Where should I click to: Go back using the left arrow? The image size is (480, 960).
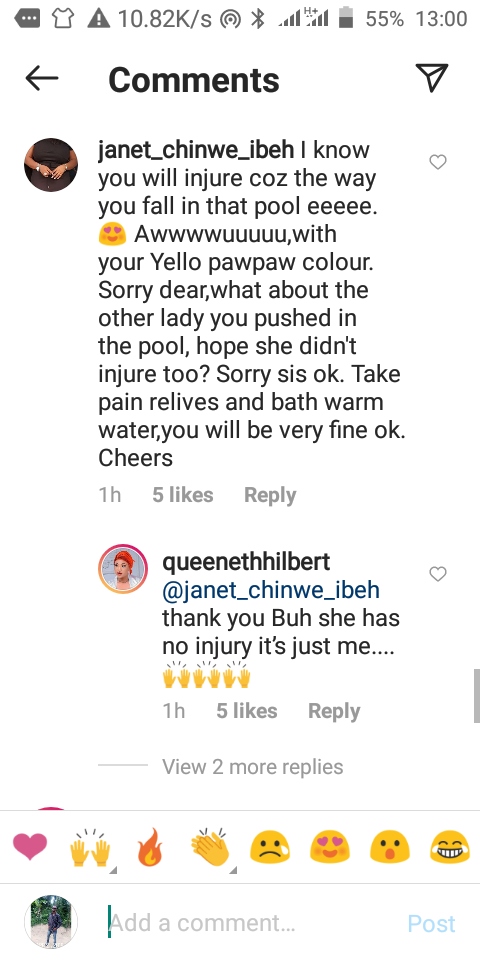pos(42,78)
